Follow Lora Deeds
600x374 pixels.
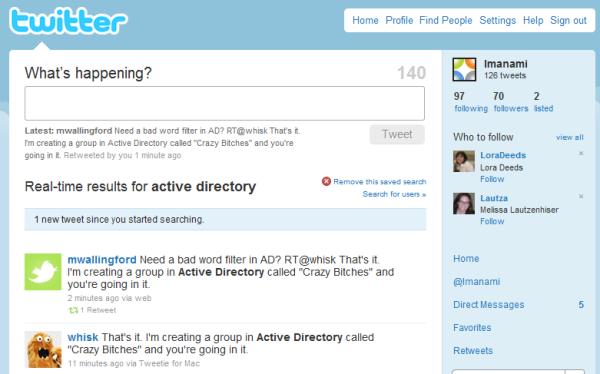[492, 179]
